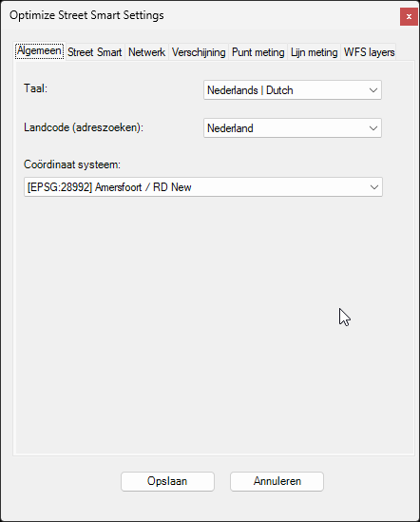Open the Street Smart tab

coord(95,52)
